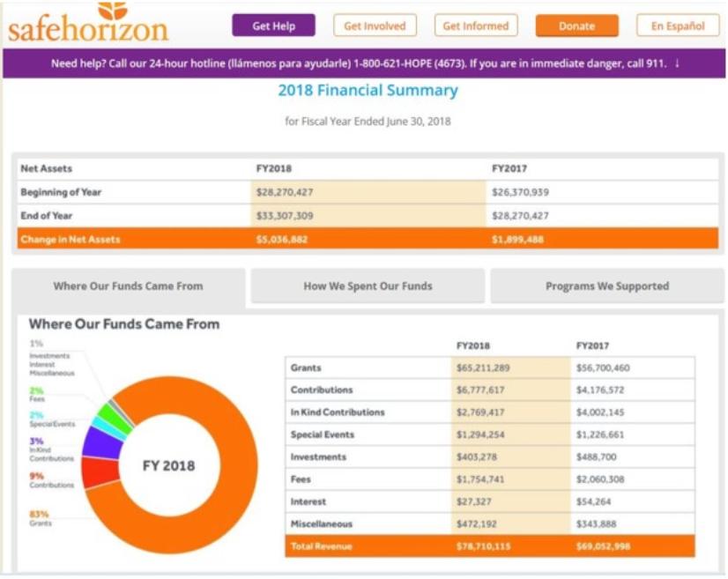Image resolution: width=728 pixels, height=579 pixels.
Task: Click the down arrow in hotline banner
Action: click(677, 63)
